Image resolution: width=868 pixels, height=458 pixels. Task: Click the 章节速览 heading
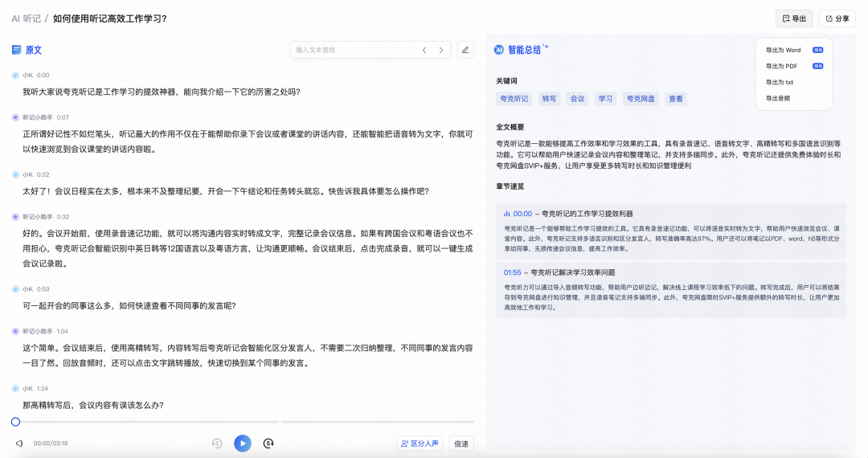pos(510,186)
